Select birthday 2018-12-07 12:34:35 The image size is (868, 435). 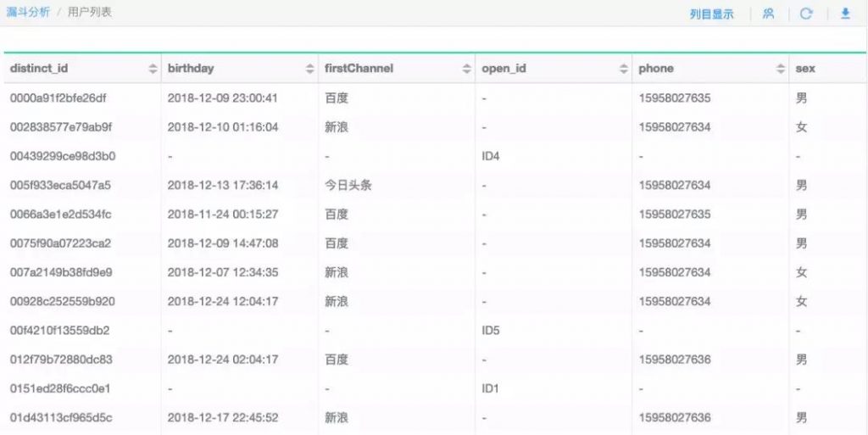coord(223,272)
